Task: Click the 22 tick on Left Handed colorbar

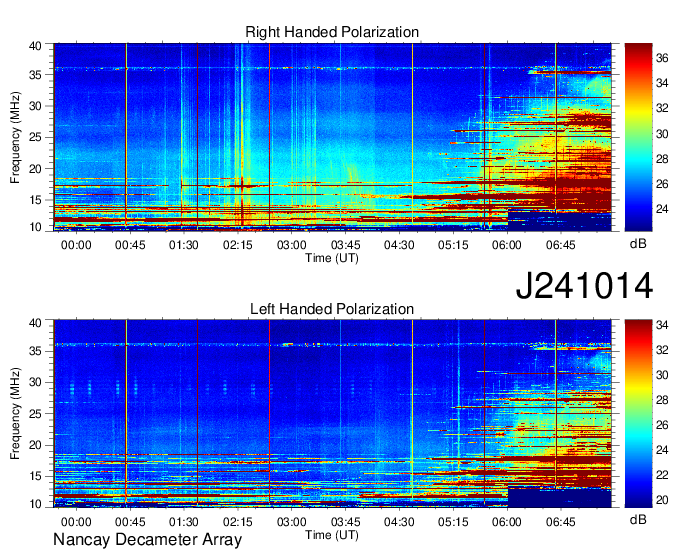Action: [x=662, y=475]
